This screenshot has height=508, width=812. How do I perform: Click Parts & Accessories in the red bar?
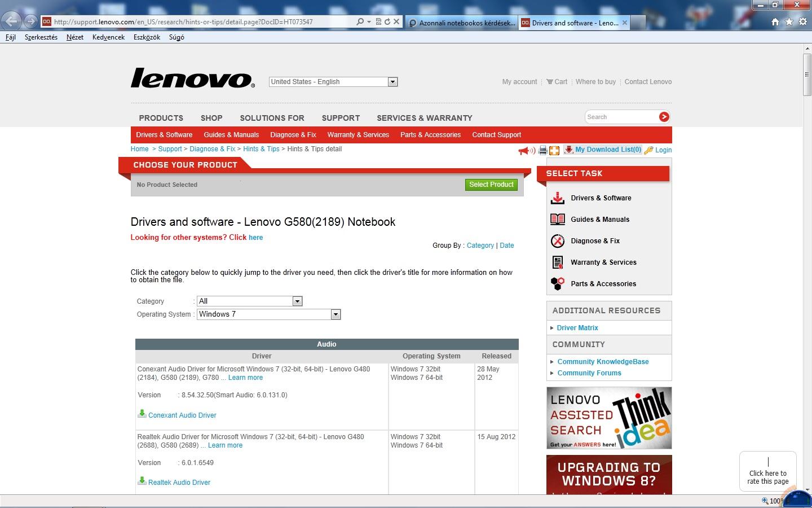pyautogui.click(x=430, y=135)
